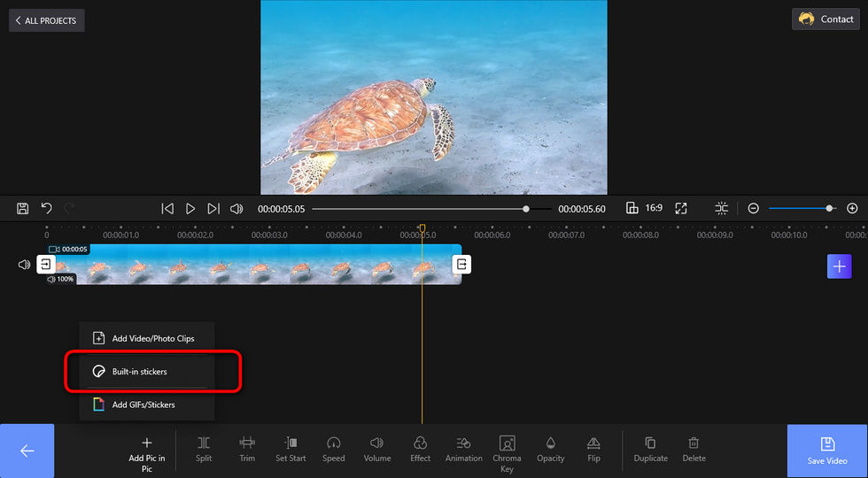Click the Save Video button
Viewport: 868px width, 478px height.
click(x=827, y=451)
